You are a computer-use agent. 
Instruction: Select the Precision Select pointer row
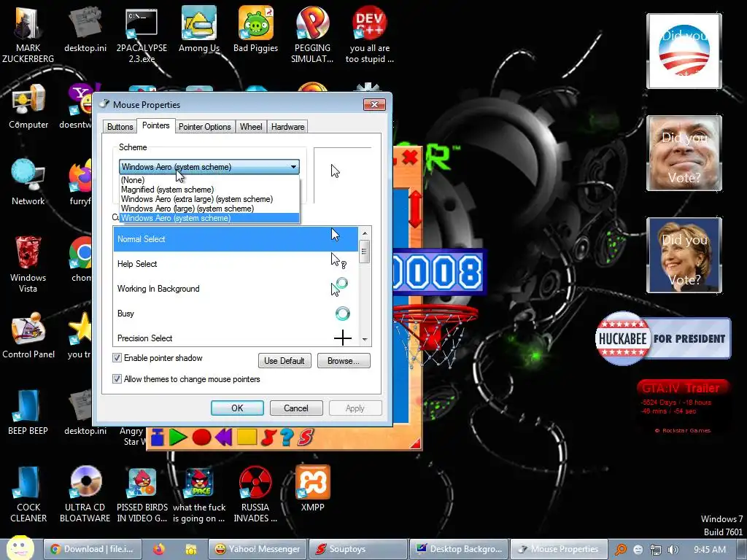(236, 338)
